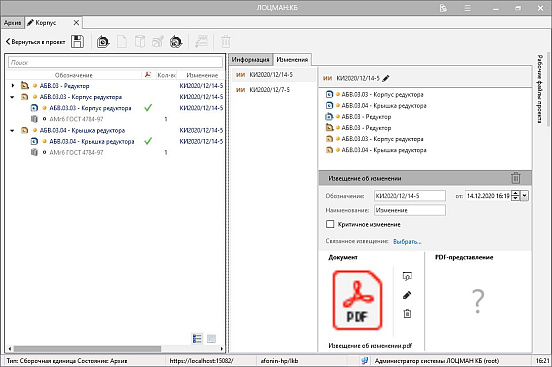Select change notice КИ2020/12/14-5 in list
Image resolution: width=552 pixels, height=367 pixels.
274,75
